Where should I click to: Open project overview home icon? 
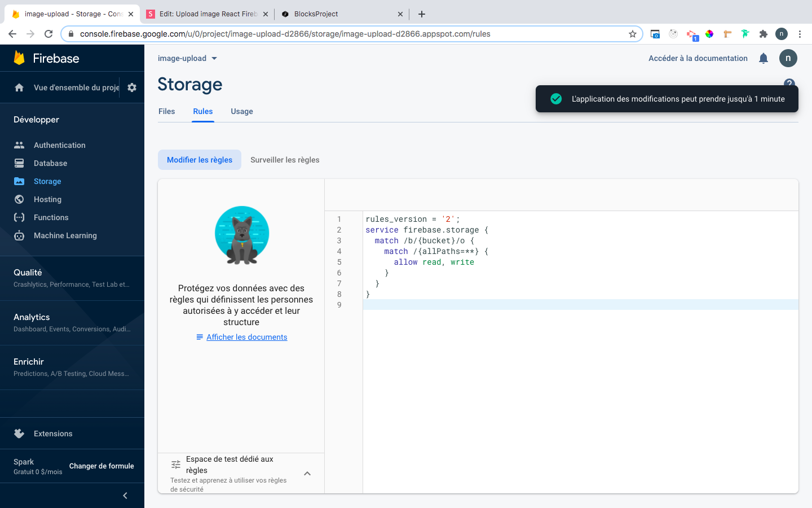(x=19, y=87)
